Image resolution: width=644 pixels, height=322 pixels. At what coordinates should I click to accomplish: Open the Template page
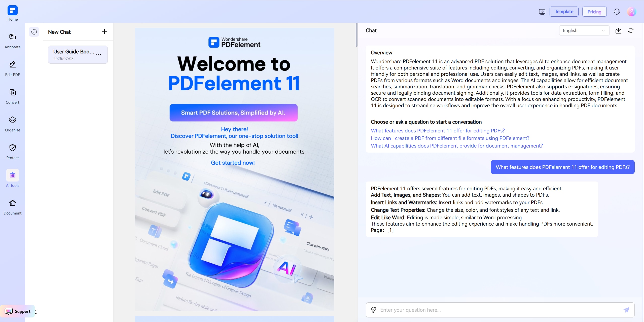pos(564,12)
